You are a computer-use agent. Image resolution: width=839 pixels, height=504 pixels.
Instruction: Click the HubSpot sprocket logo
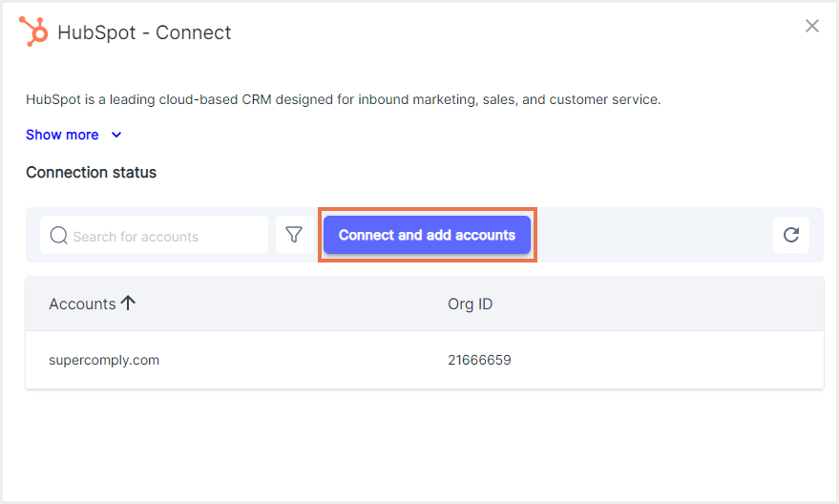(x=33, y=31)
